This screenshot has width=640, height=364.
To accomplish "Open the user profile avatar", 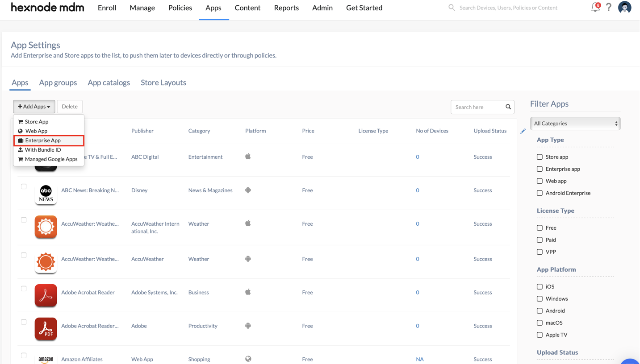I will pos(624,7).
